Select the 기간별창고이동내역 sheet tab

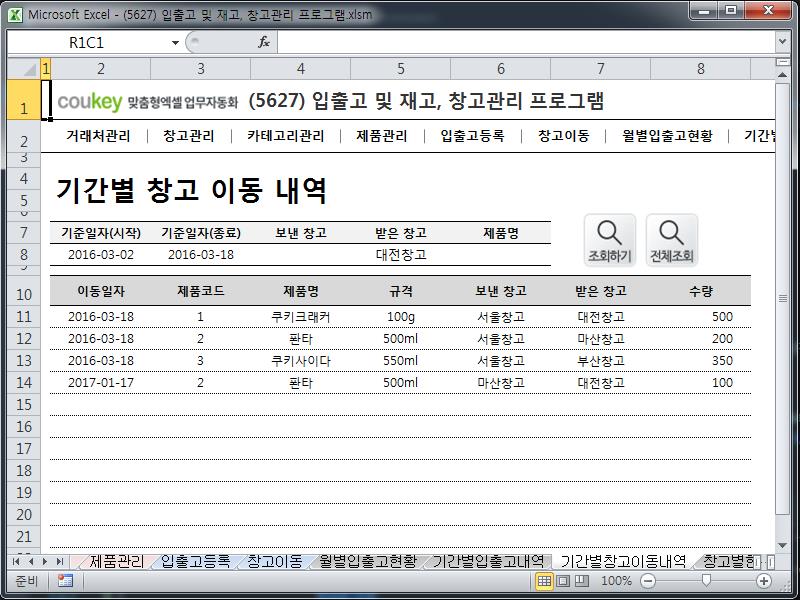pos(623,562)
